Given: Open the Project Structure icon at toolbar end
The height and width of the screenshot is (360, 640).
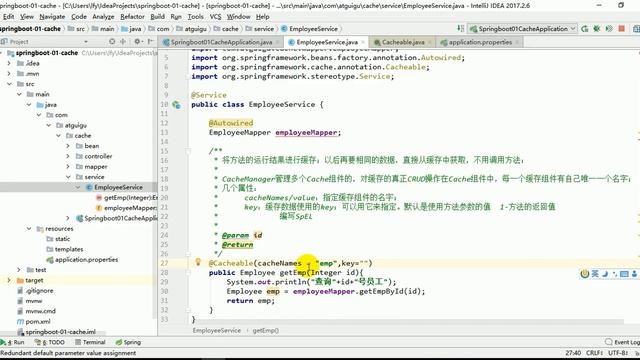Looking at the screenshot, I should 636,29.
